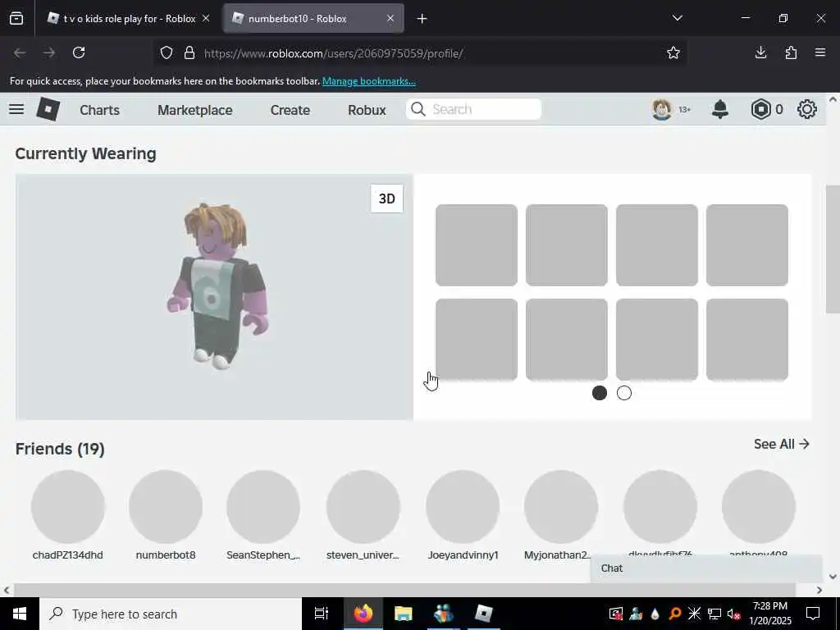
Task: Click the scroll right arrow of horizontal scrollbar
Action: (x=819, y=590)
